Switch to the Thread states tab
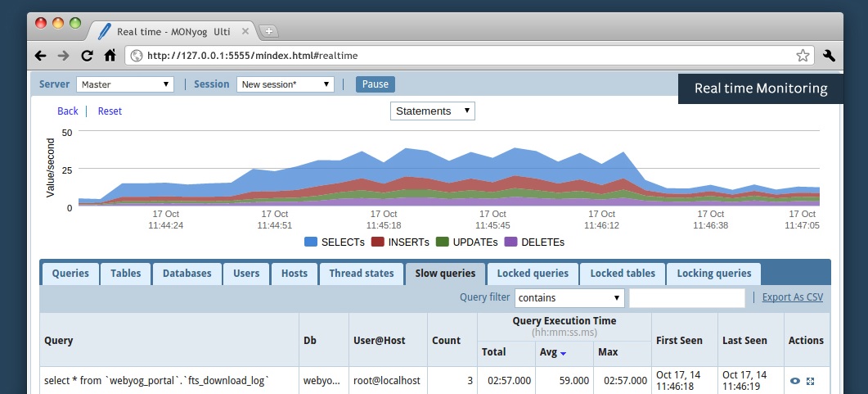 [x=361, y=274]
